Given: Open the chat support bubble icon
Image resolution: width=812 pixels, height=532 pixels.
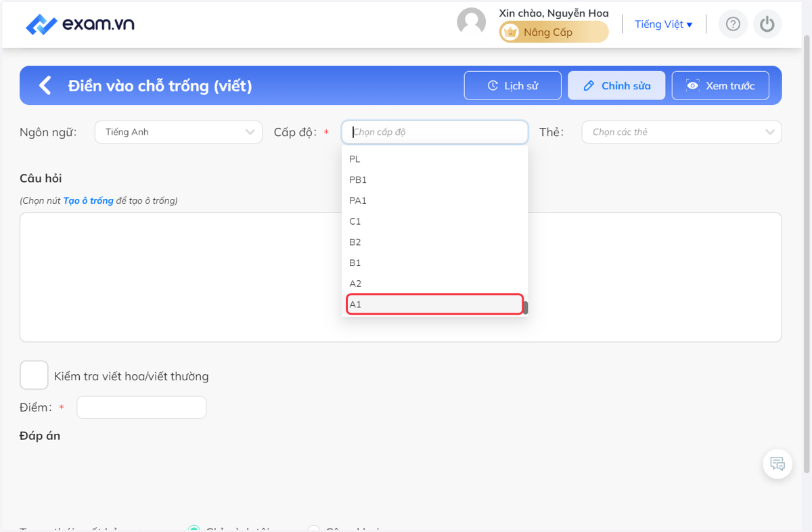Looking at the screenshot, I should click(x=777, y=464).
